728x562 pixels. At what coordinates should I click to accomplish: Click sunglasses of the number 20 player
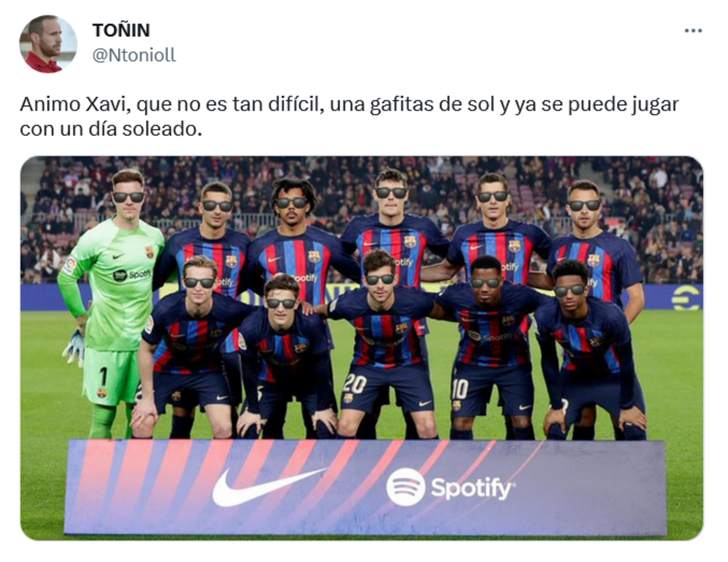380,279
